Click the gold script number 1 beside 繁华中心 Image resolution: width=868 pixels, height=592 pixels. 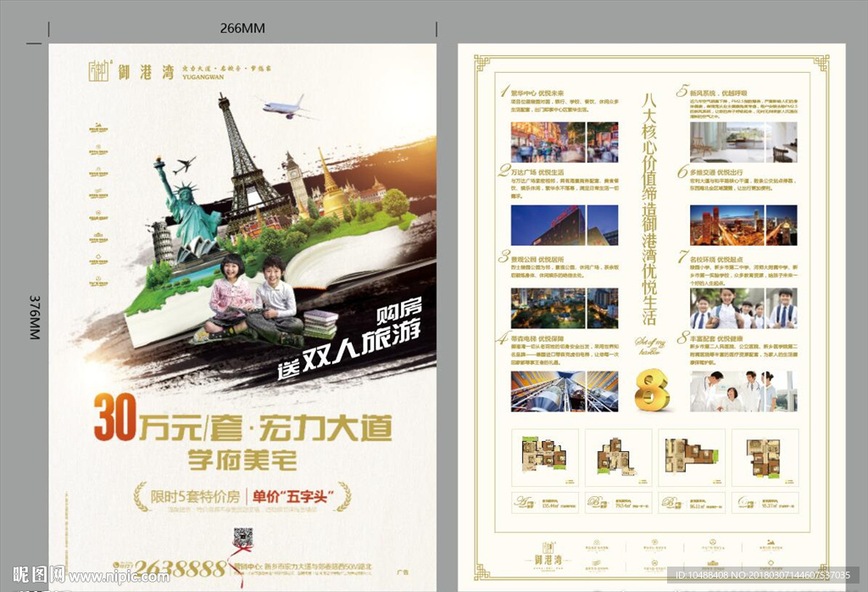503,92
